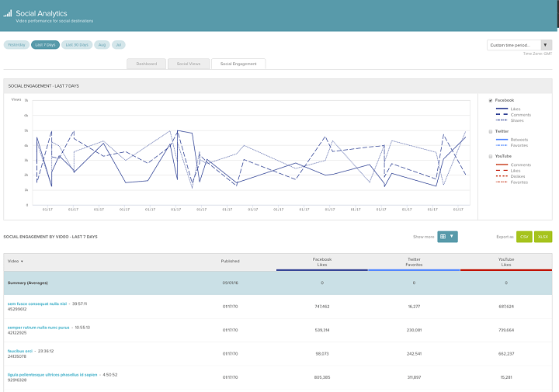
Task: Enable the Twitter series checkbox
Action: point(491,131)
